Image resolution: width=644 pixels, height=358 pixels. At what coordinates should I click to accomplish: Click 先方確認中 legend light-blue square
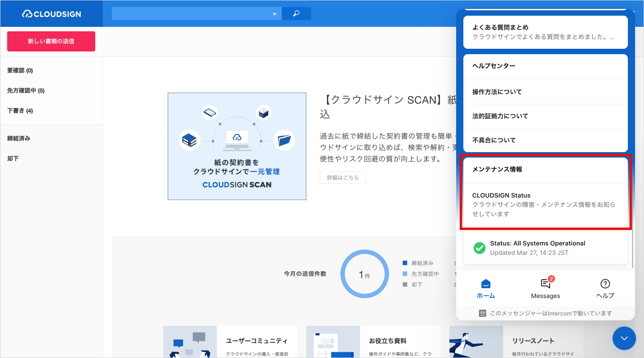(x=405, y=274)
